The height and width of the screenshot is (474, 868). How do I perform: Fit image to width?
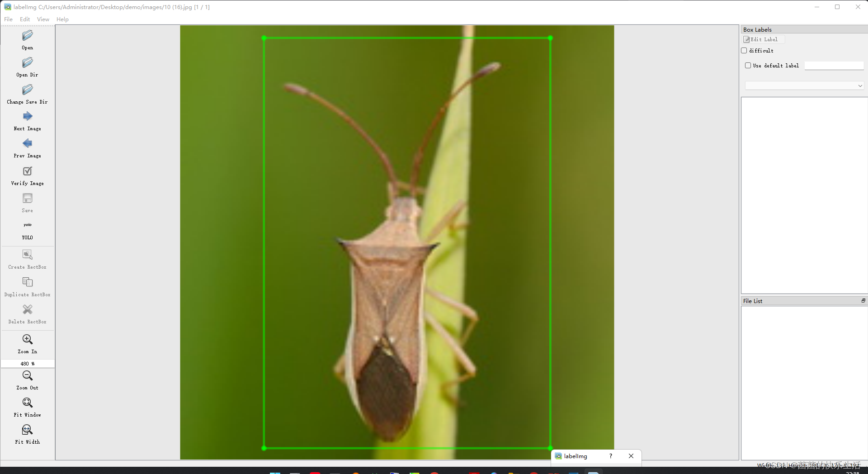pyautogui.click(x=28, y=434)
